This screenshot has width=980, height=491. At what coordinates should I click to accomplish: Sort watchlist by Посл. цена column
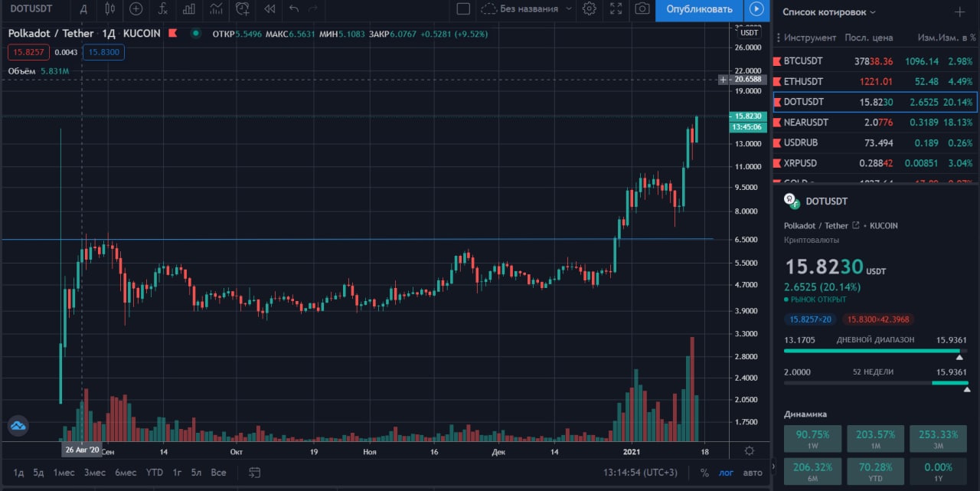[x=868, y=38]
